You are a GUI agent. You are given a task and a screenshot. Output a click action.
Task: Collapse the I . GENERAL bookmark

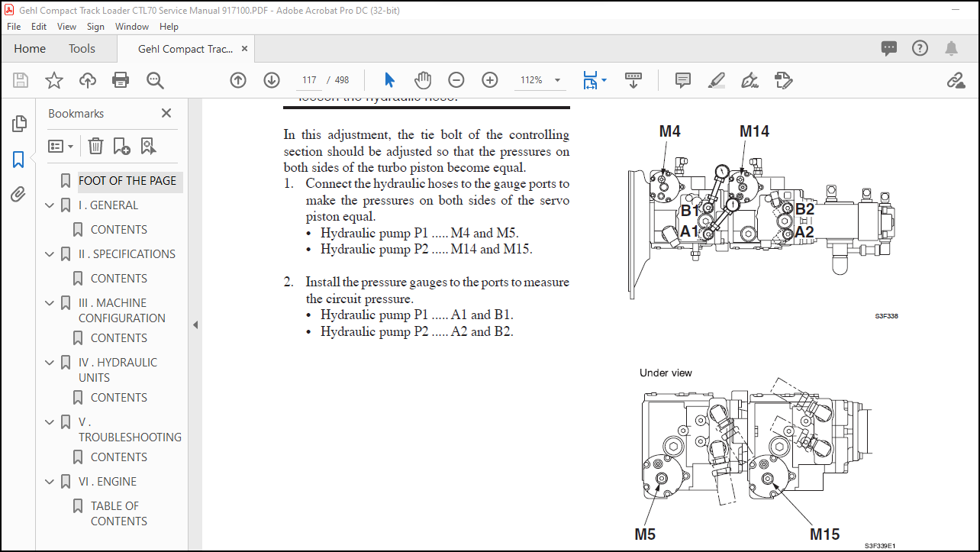coord(50,205)
